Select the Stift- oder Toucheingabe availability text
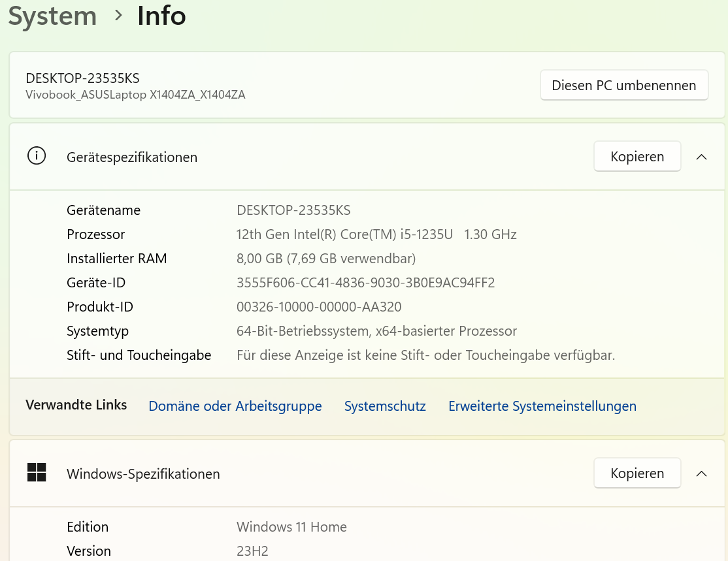 pyautogui.click(x=425, y=355)
